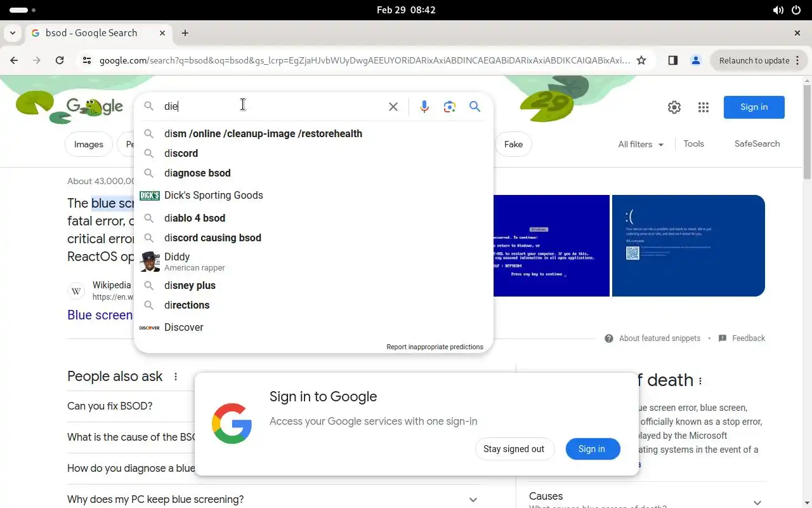Screen dimensions: 812x508
Task: Open People also ask options menu
Action: click(176, 377)
